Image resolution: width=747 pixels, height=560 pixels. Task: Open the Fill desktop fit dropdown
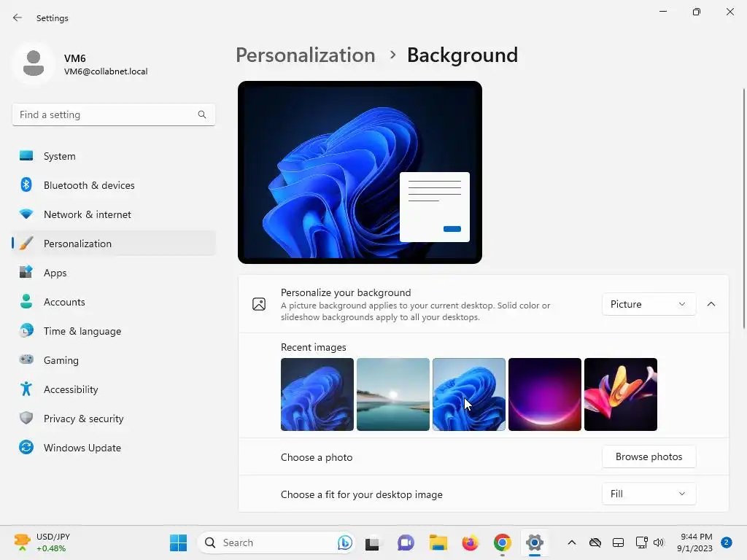649,494
